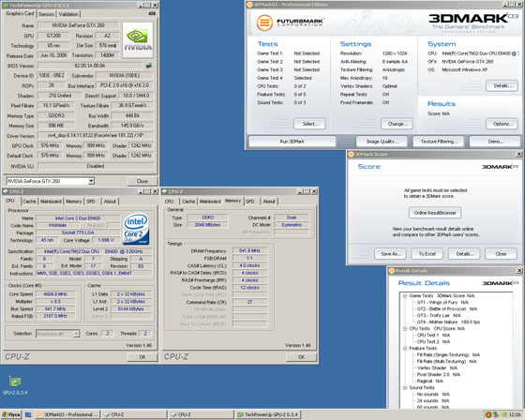Viewport: 525px width, 420px height.
Task: Click the Change... settings button
Action: (397, 124)
